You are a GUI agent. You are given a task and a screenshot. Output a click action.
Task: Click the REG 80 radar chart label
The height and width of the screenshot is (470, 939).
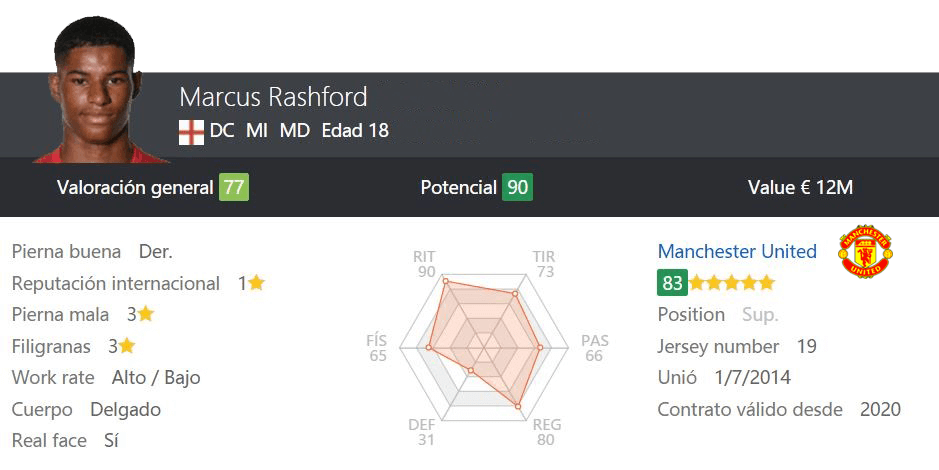[x=547, y=432]
